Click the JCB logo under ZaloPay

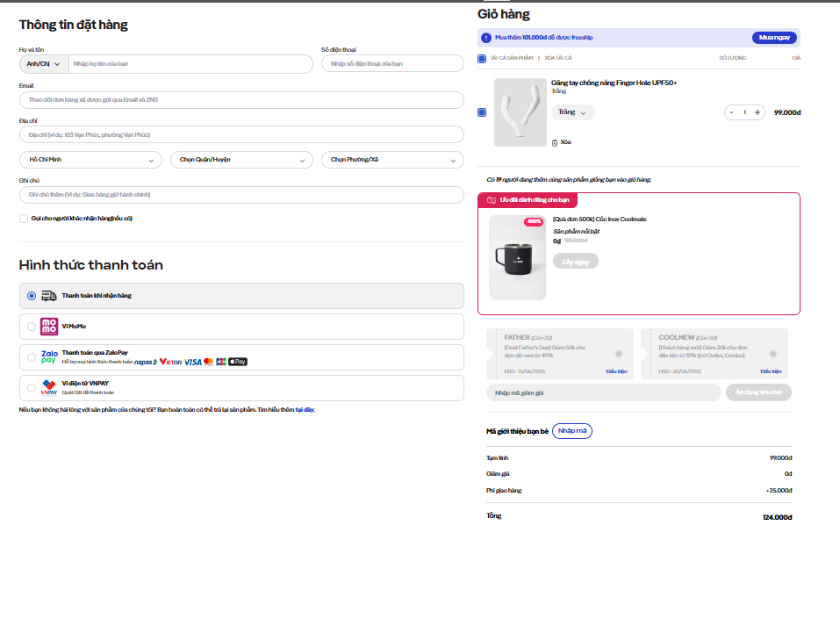point(221,362)
